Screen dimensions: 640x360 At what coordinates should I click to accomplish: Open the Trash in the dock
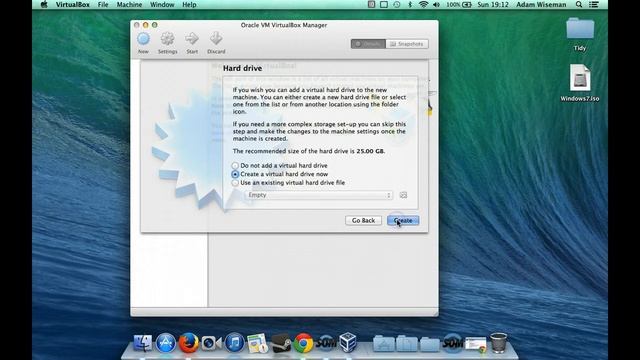(x=498, y=342)
